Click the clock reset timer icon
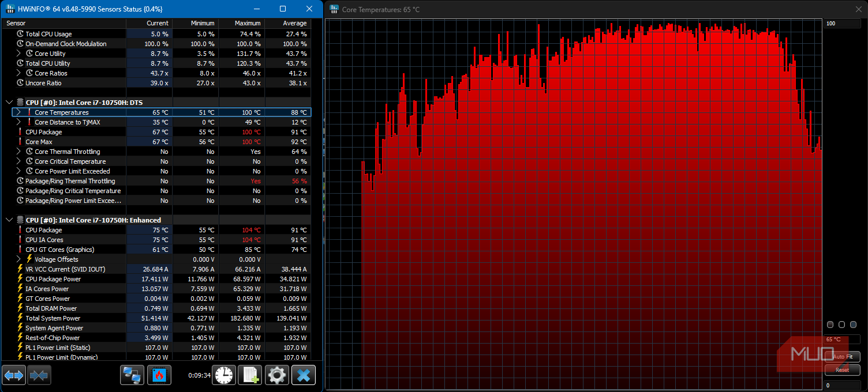This screenshot has height=392, width=868. point(224,375)
